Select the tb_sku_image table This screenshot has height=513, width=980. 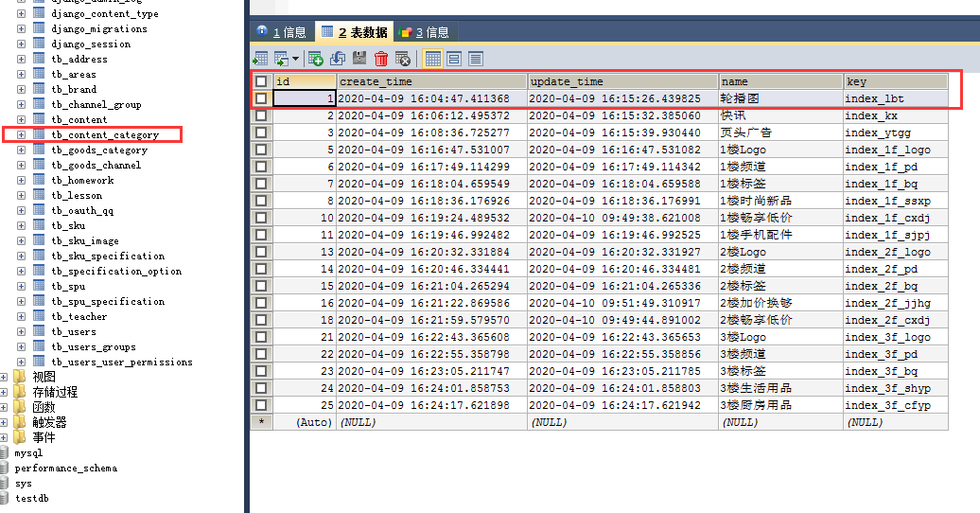(85, 240)
